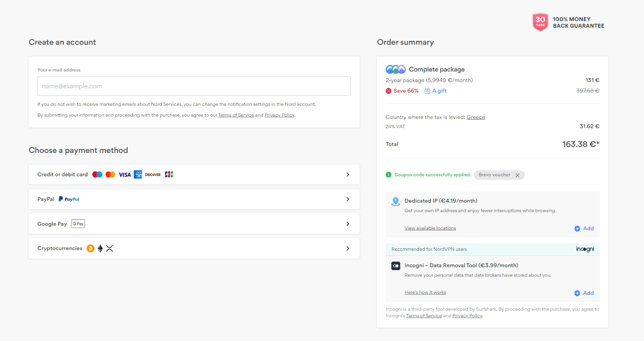Click the Incogni Data Removal Tool icon
This screenshot has width=644, height=341.
396,266
